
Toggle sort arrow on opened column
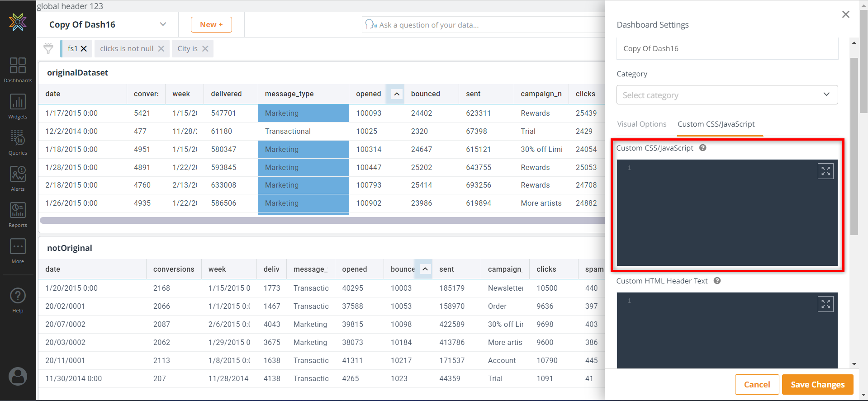[397, 94]
